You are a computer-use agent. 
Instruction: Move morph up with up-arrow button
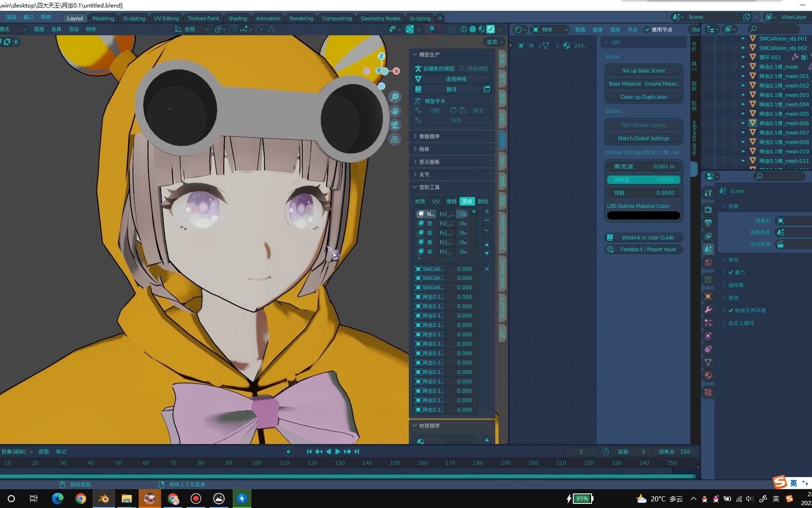click(487, 245)
